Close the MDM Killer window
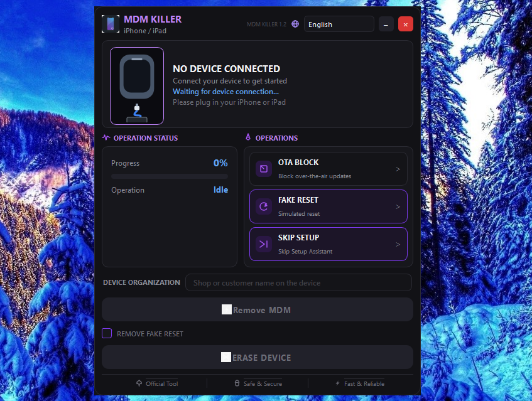The image size is (532, 401). click(406, 24)
